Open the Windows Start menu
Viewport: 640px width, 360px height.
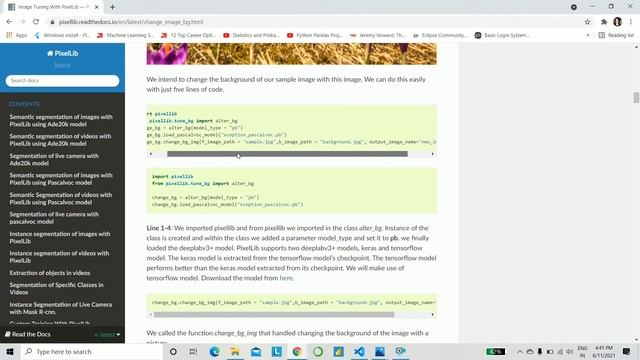(x=10, y=351)
